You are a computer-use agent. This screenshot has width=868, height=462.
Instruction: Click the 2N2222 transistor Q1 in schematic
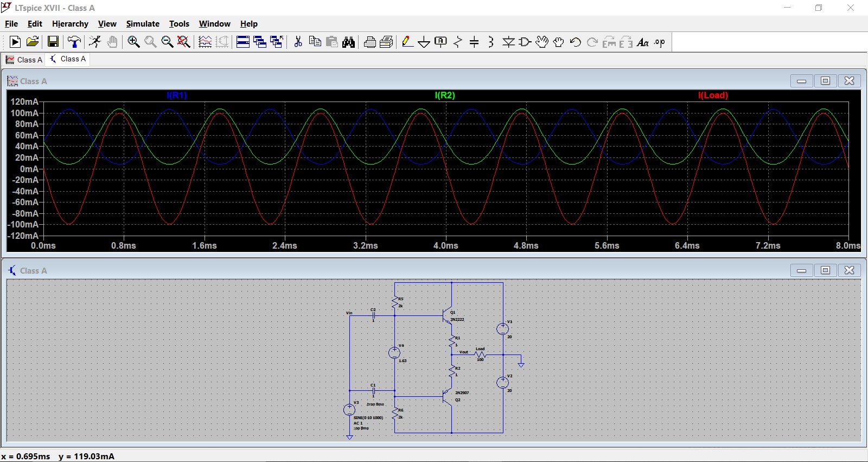tap(448, 316)
